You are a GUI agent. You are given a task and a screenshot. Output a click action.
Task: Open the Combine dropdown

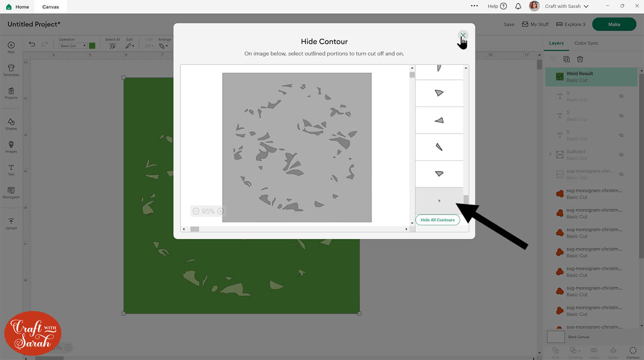tap(574, 352)
